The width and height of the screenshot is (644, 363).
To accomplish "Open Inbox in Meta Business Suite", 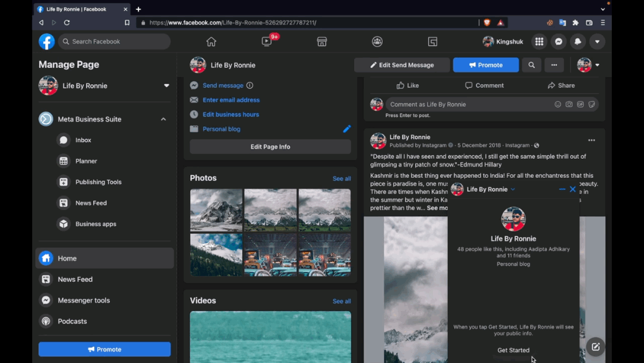I will pos(83,140).
